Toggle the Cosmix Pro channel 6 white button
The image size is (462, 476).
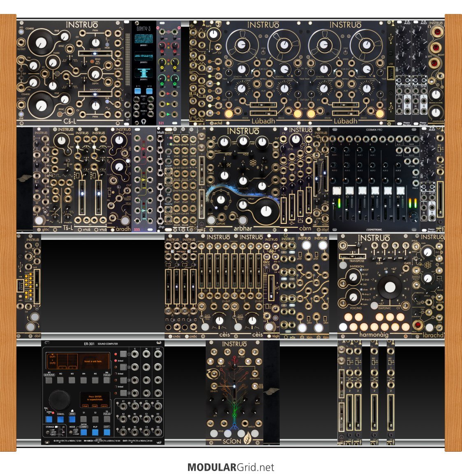pos(401,190)
